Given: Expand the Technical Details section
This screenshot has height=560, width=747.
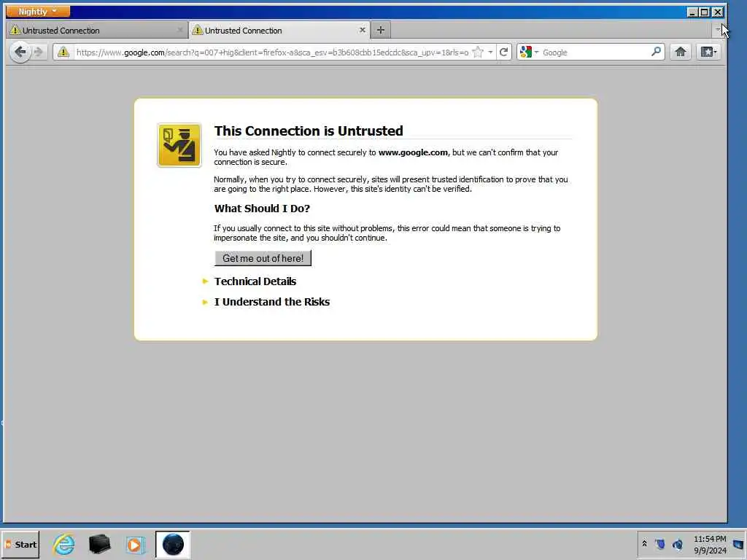Looking at the screenshot, I should [255, 281].
